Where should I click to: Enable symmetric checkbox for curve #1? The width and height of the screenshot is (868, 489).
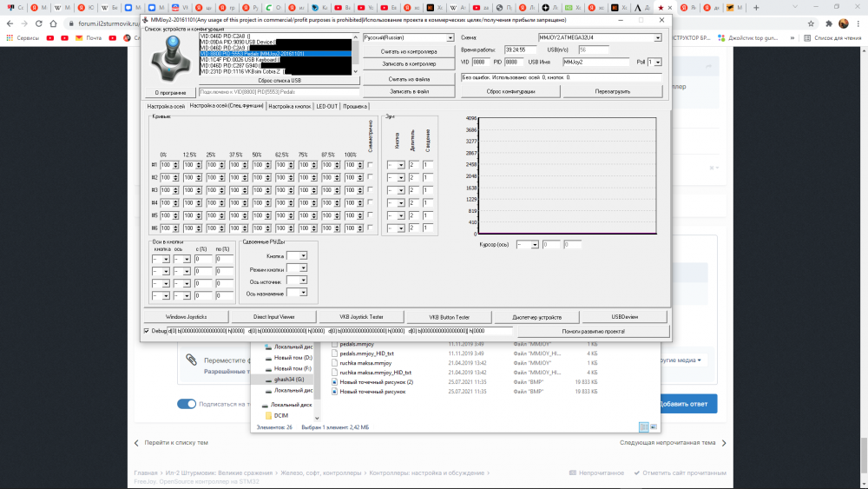click(x=371, y=165)
